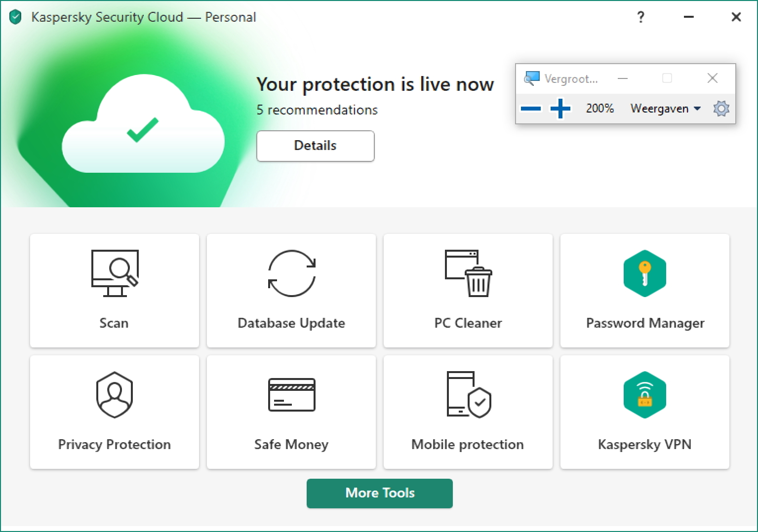
Task: Open Mobile protection phone icon
Action: 469,395
